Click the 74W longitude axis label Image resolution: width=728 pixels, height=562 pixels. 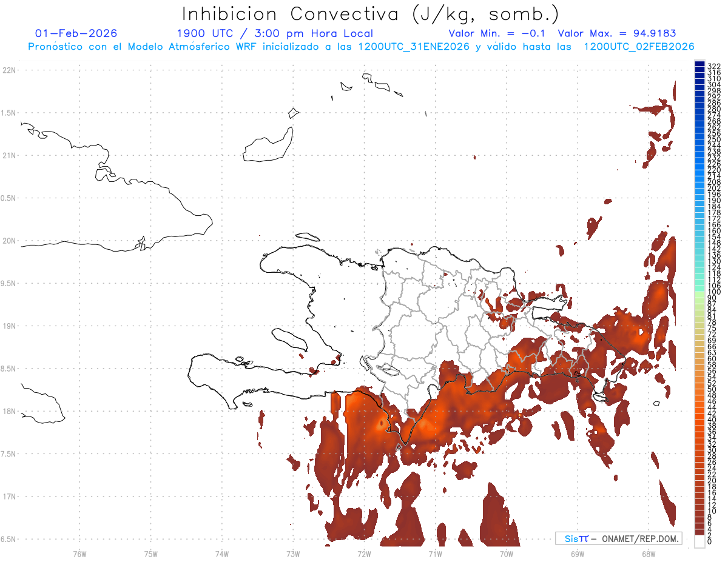222,554
